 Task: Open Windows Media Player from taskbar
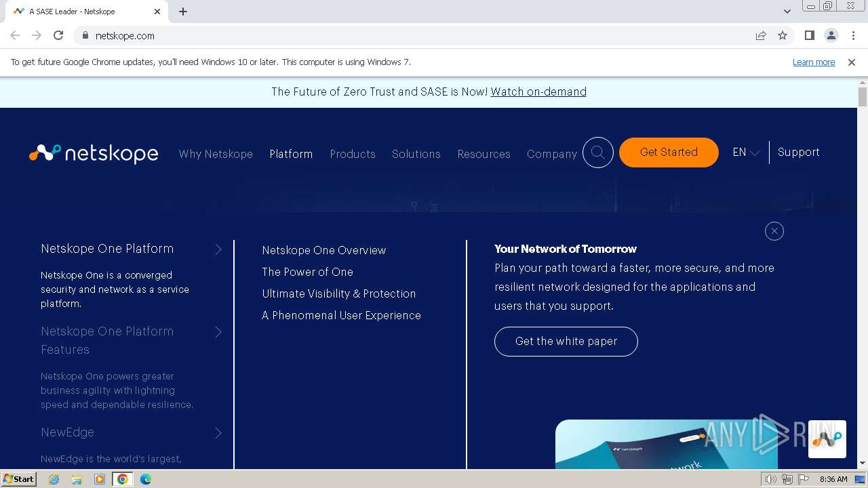pos(100,479)
